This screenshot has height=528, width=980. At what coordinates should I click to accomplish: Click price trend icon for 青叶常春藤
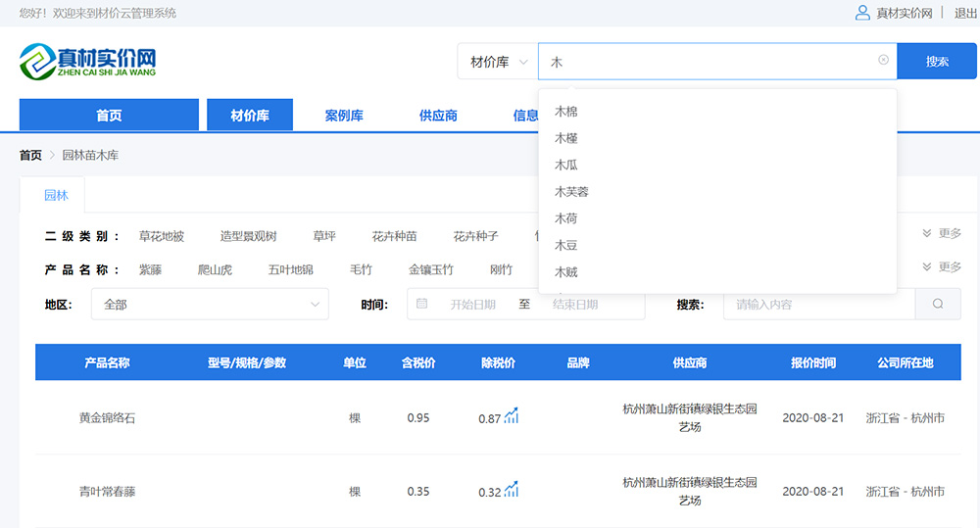[x=512, y=491]
